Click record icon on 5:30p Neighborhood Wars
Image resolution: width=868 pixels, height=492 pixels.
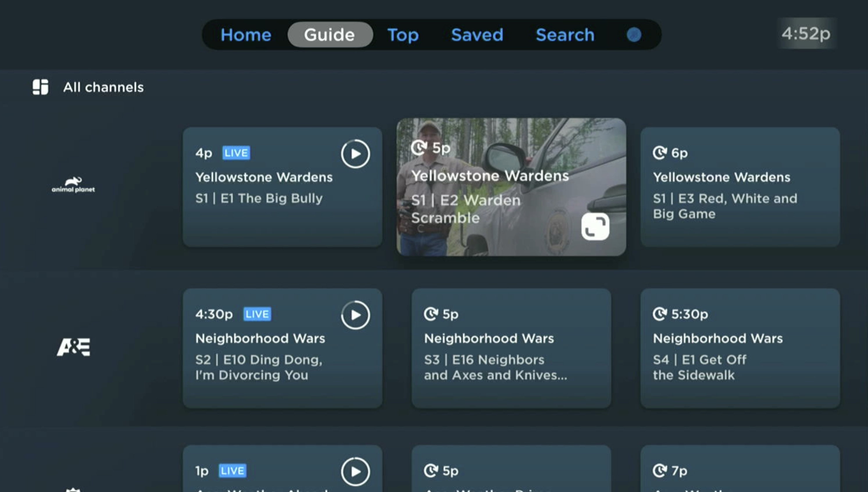pos(659,314)
